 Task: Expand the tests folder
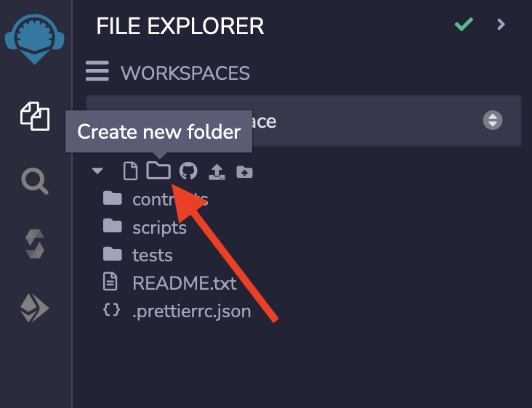[x=138, y=255]
